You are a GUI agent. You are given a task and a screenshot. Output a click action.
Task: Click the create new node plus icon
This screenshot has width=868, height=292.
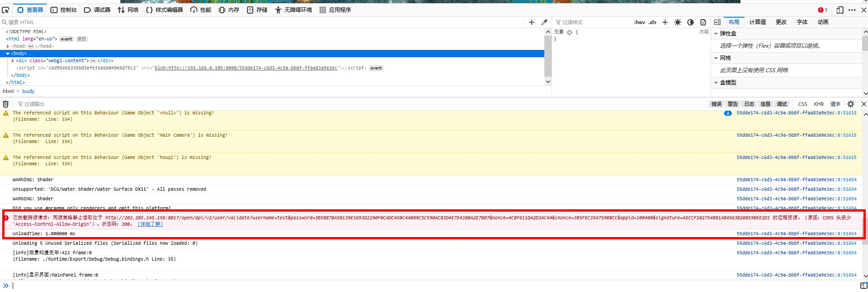coord(532,22)
